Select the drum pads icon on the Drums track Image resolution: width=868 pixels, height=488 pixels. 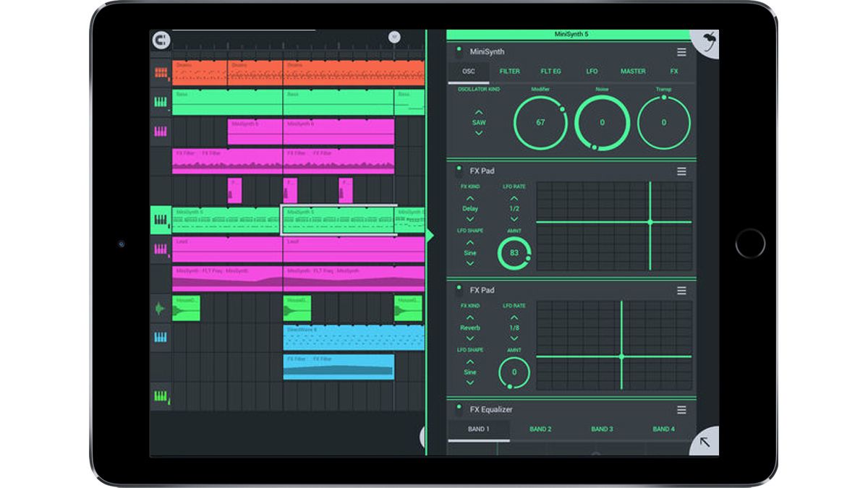(162, 71)
